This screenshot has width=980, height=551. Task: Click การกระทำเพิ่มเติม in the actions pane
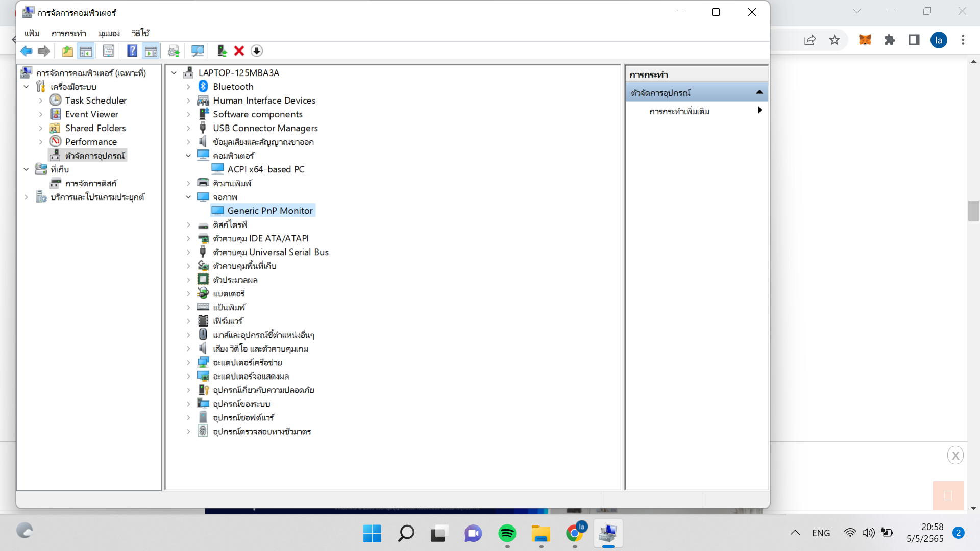[679, 111]
